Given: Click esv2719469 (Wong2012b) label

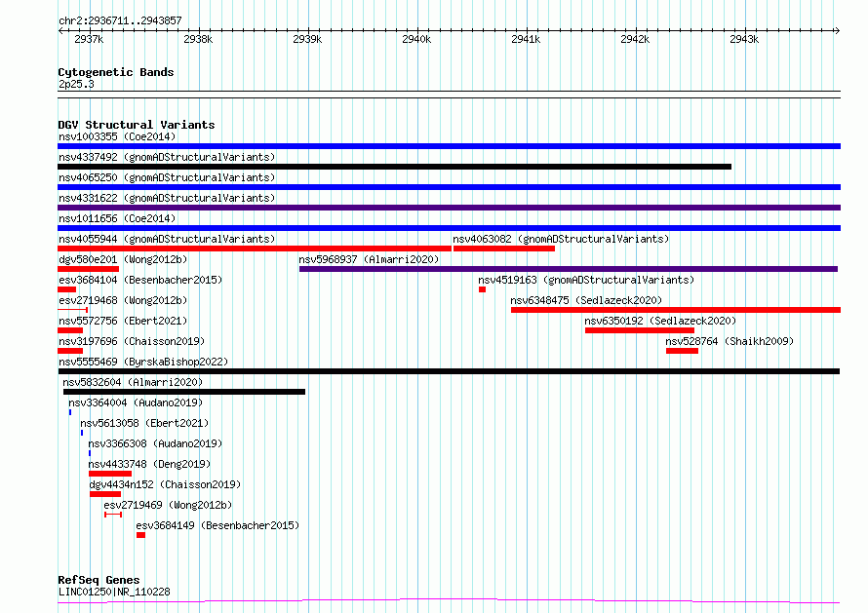Looking at the screenshot, I should coord(168,505).
